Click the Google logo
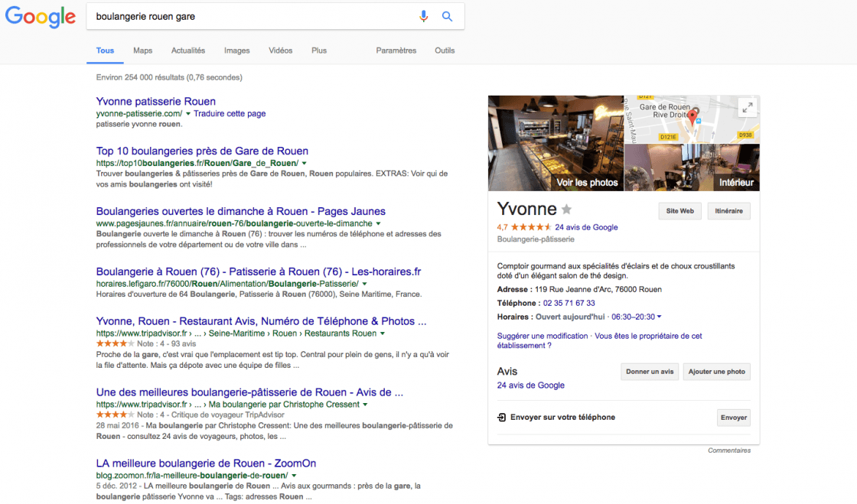The width and height of the screenshot is (857, 504). point(41,16)
